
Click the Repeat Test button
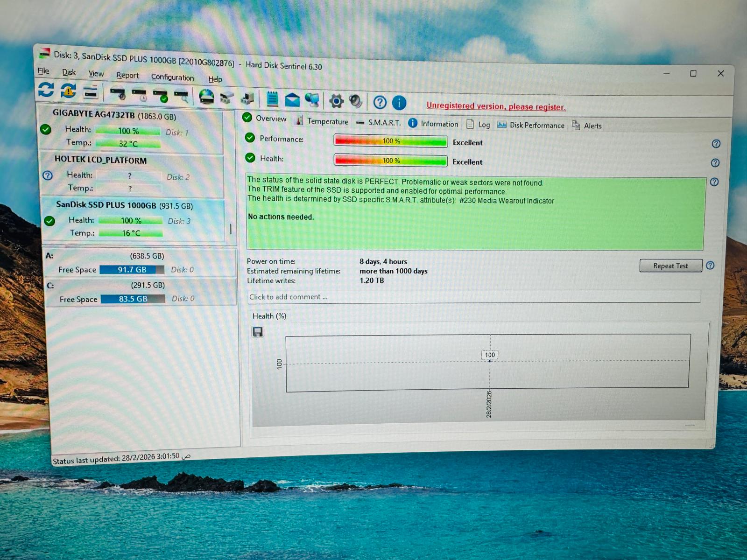pos(670,266)
